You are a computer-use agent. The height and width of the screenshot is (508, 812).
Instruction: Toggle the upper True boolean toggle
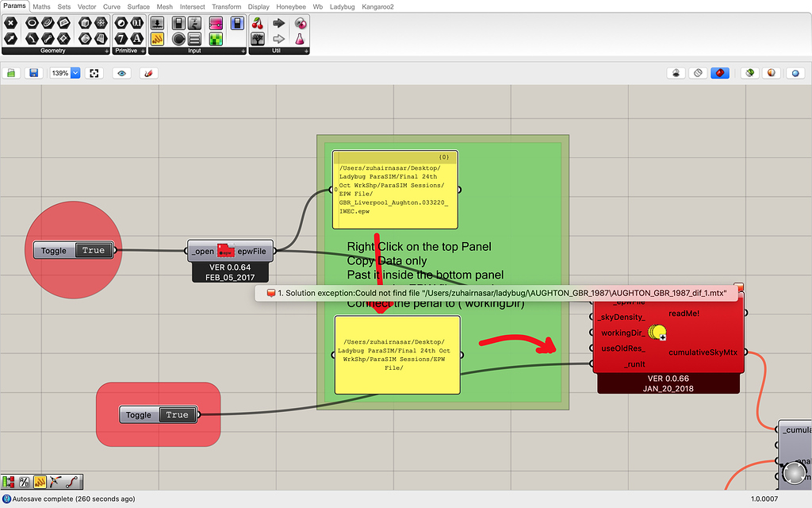pos(93,251)
